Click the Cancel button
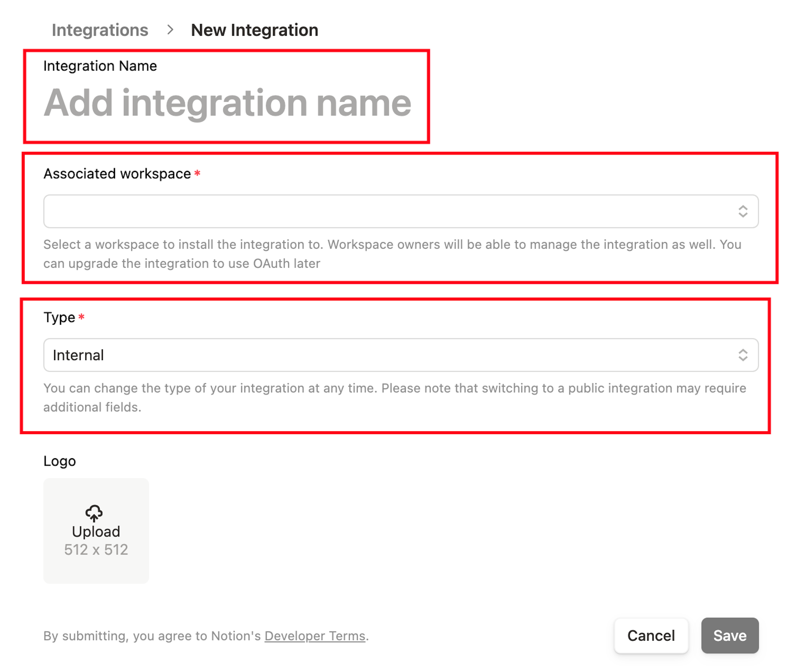 pos(651,636)
